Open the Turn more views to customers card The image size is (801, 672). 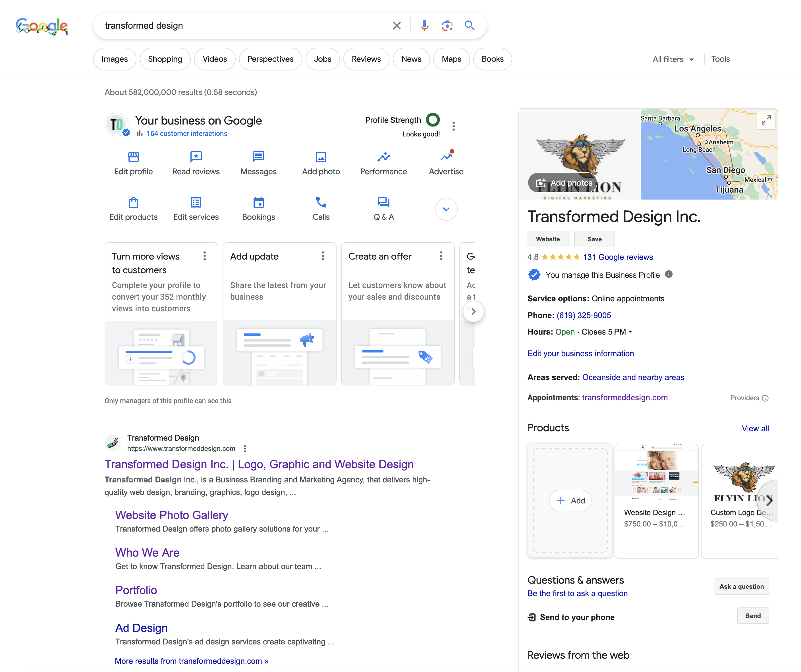(x=161, y=314)
